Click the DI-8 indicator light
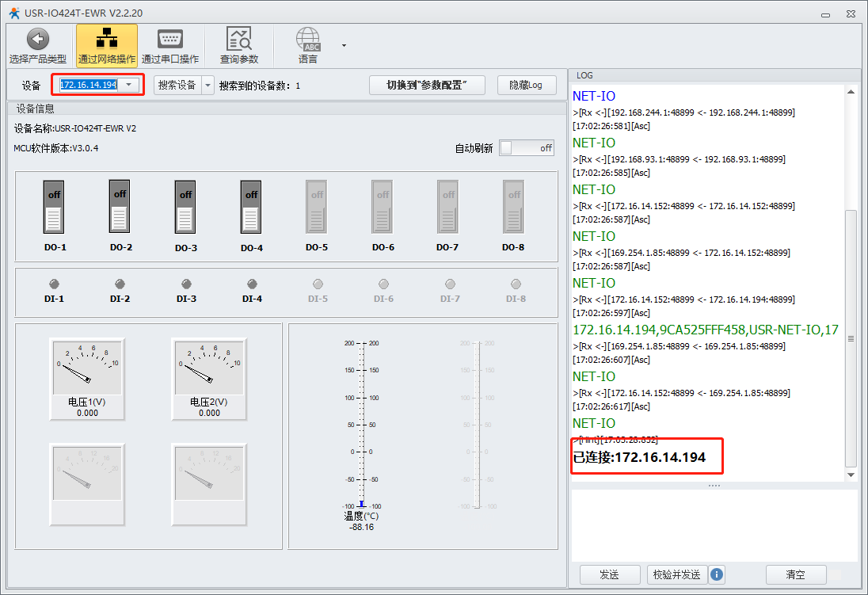 [x=516, y=284]
